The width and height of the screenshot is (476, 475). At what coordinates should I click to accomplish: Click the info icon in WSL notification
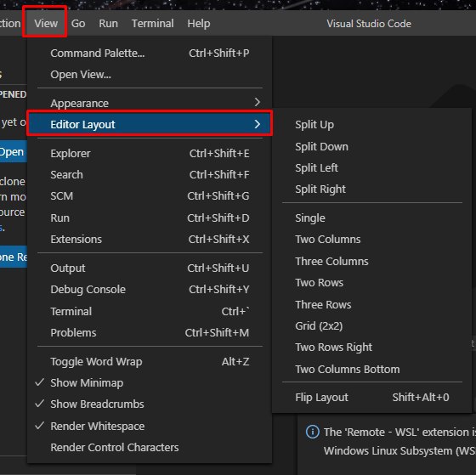313,432
